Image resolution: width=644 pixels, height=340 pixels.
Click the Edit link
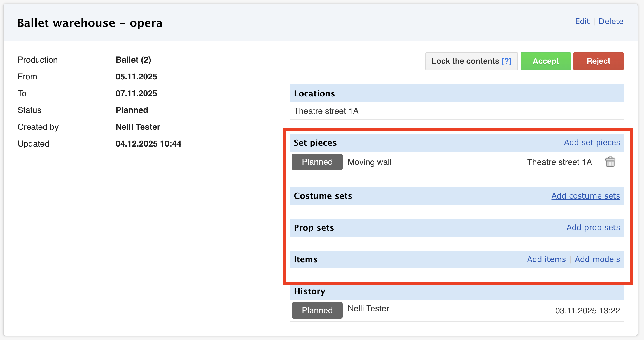[582, 22]
